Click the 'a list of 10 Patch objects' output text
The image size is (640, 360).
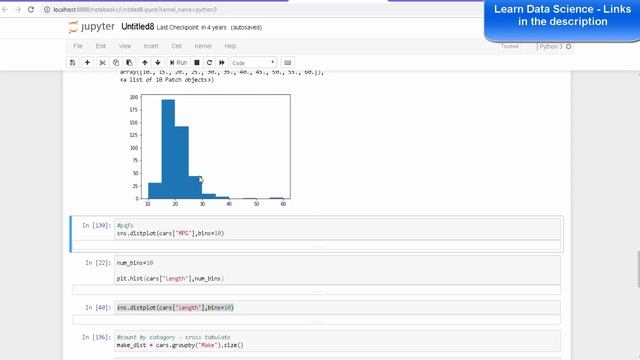(167, 80)
